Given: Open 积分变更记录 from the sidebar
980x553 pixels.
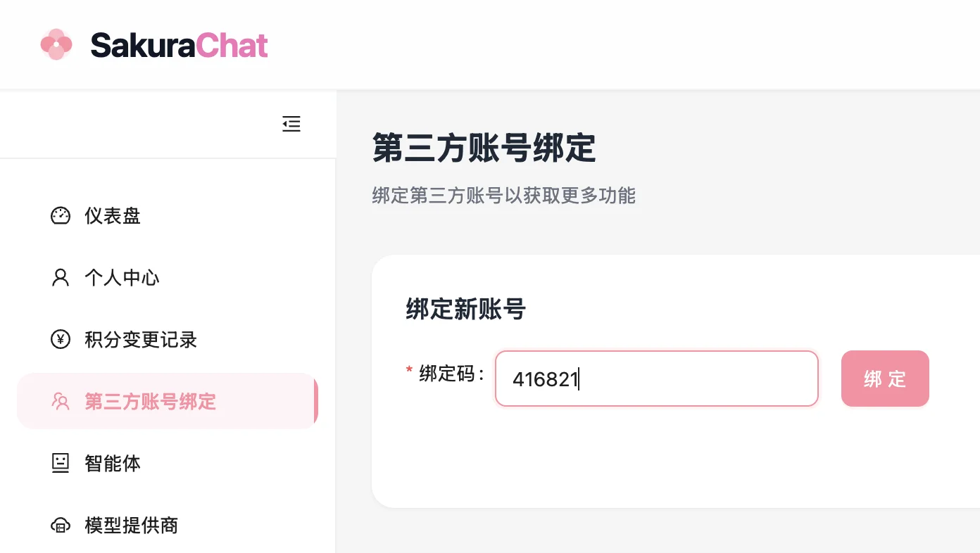Looking at the screenshot, I should point(141,340).
